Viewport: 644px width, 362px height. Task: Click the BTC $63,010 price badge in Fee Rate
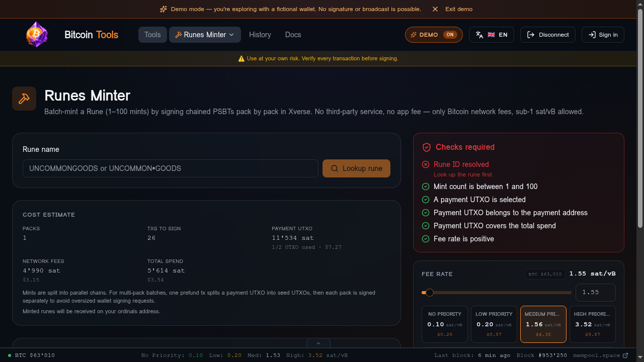coord(545,274)
